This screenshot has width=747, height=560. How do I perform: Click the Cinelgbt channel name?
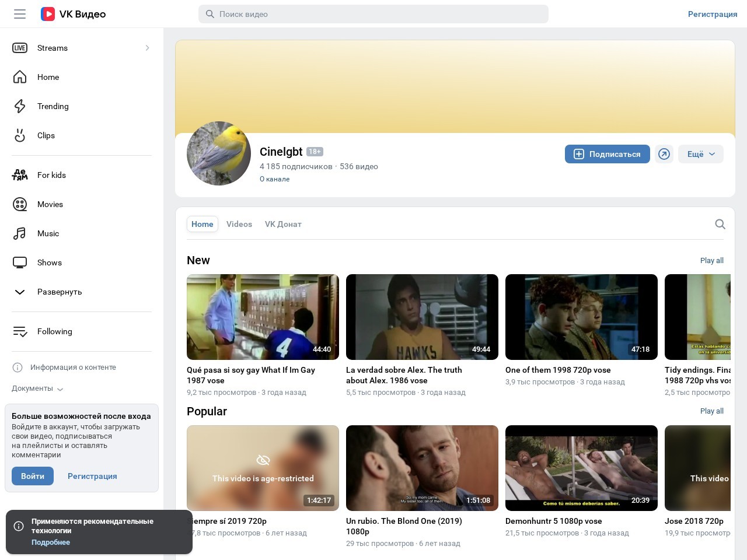(281, 152)
